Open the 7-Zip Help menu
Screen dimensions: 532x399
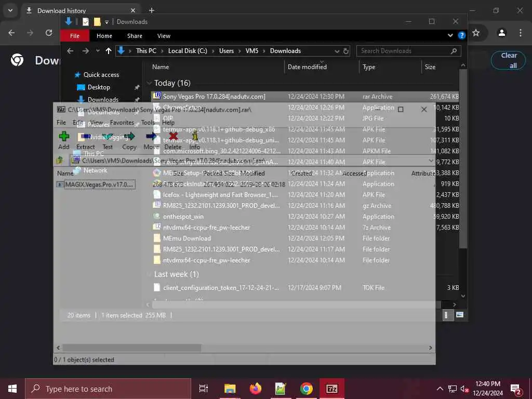point(168,123)
